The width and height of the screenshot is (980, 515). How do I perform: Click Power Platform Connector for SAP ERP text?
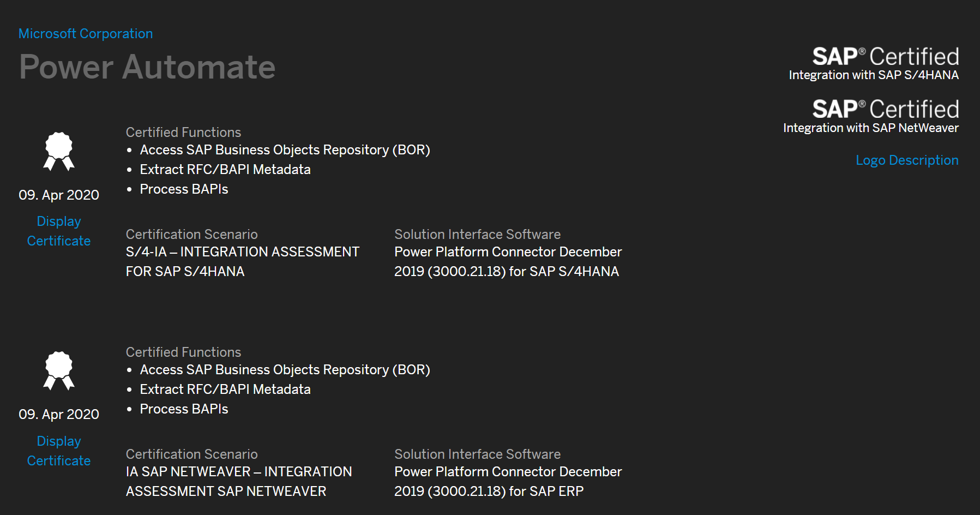click(x=508, y=482)
